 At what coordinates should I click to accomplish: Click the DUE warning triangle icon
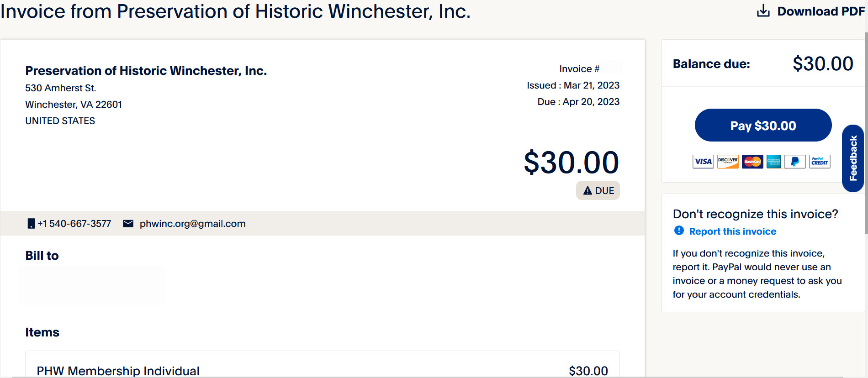point(587,190)
